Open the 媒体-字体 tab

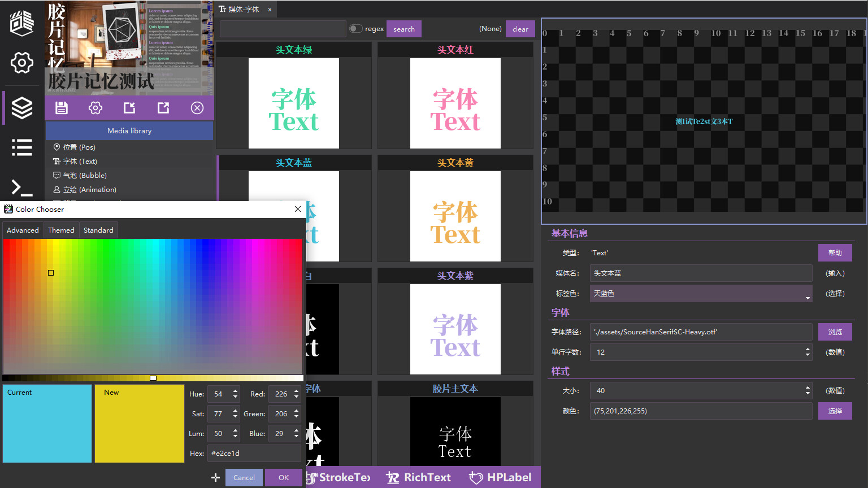[243, 9]
